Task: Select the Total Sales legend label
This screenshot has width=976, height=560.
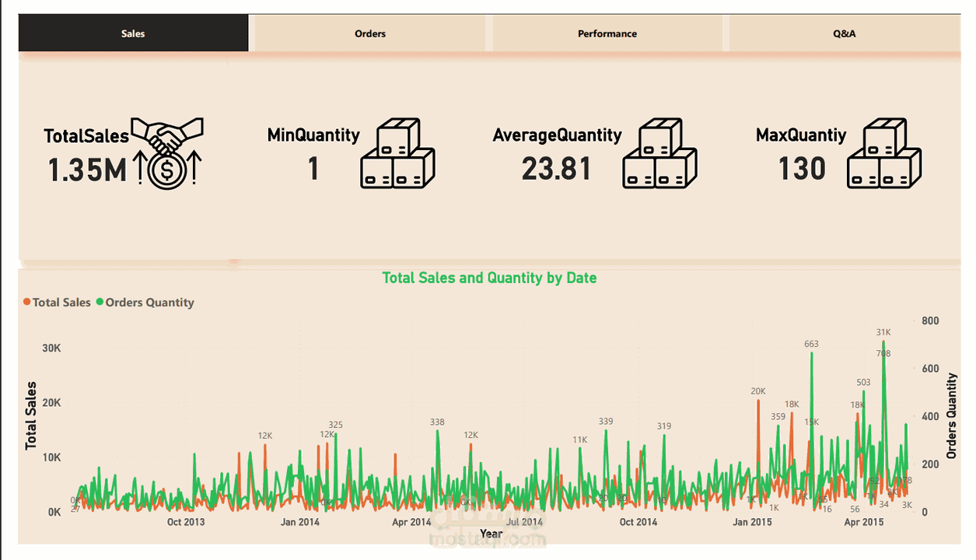Action: tap(61, 303)
